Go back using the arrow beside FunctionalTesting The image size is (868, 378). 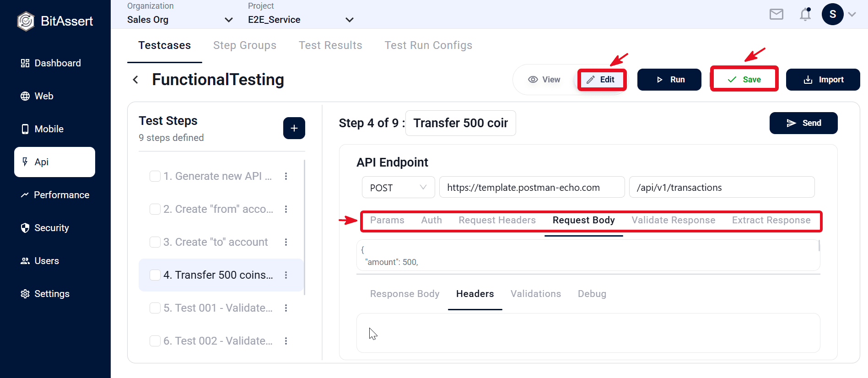coord(135,80)
